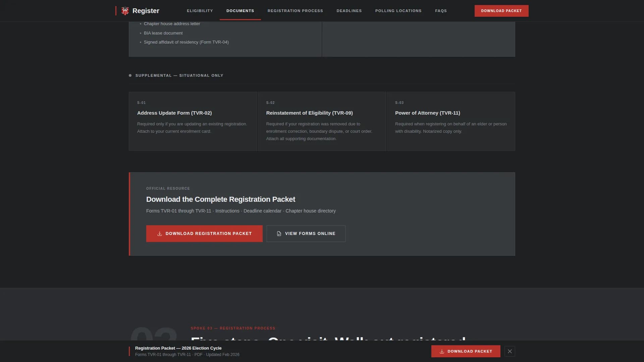
Task: Click the download icon in Download Registration Packet
Action: [x=160, y=234]
